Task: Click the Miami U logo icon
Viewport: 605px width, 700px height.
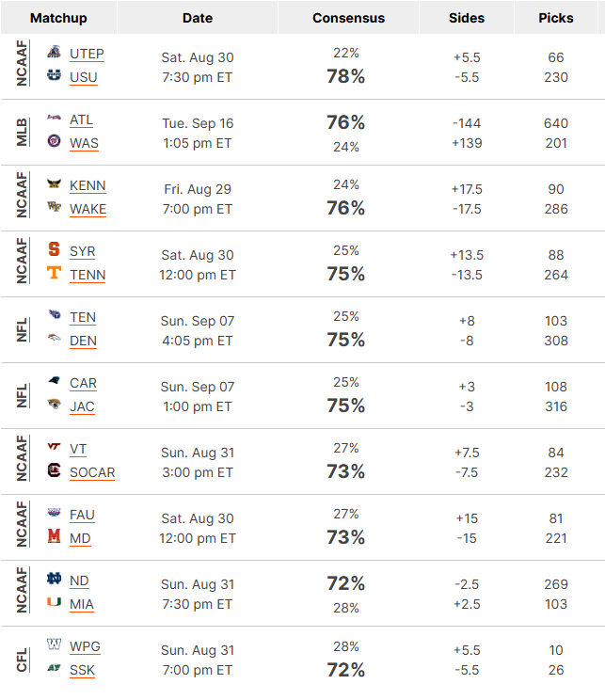Action: [x=54, y=602]
